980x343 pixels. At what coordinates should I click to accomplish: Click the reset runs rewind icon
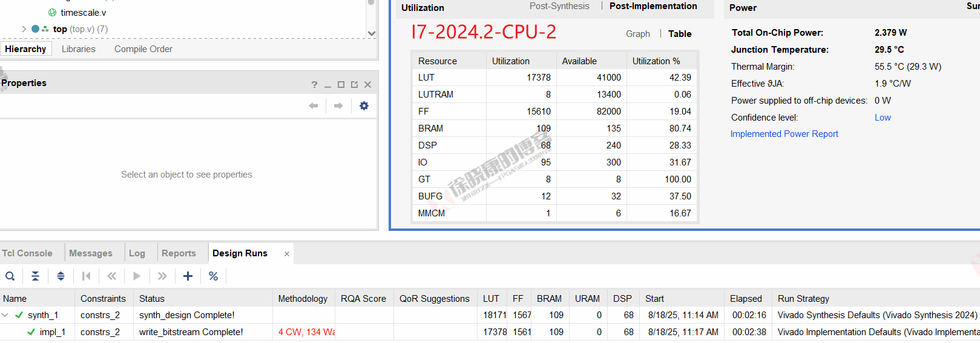pos(111,276)
